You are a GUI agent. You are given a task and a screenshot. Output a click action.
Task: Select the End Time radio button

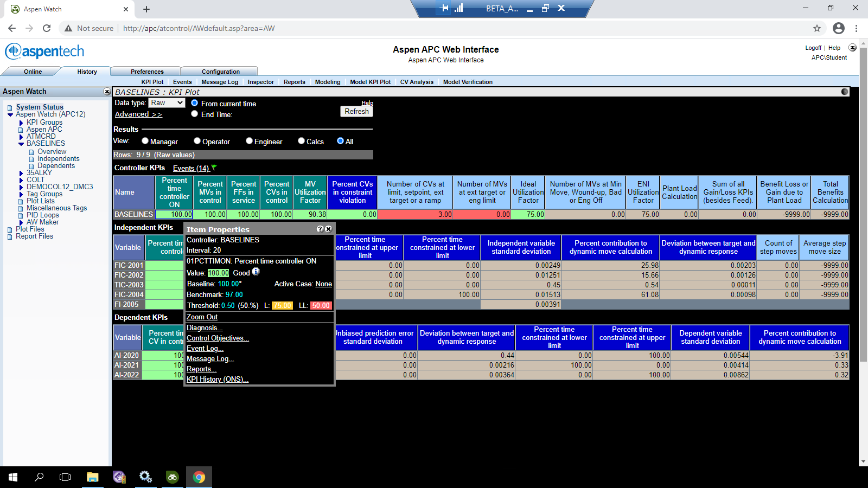[194, 114]
